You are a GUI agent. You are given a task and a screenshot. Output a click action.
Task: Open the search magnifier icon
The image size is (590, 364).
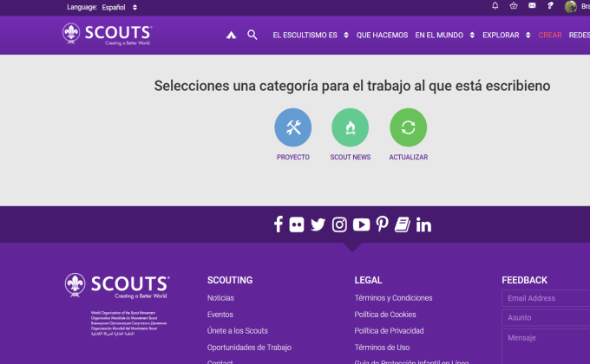pyautogui.click(x=252, y=35)
